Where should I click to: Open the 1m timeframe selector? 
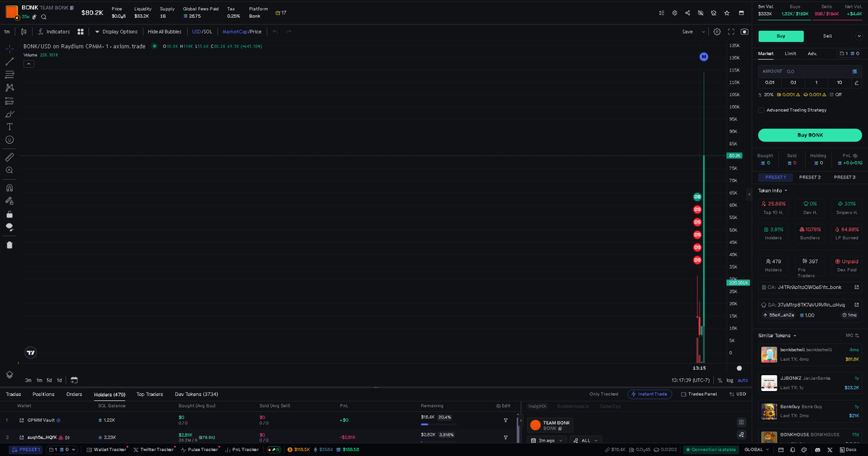pos(7,32)
